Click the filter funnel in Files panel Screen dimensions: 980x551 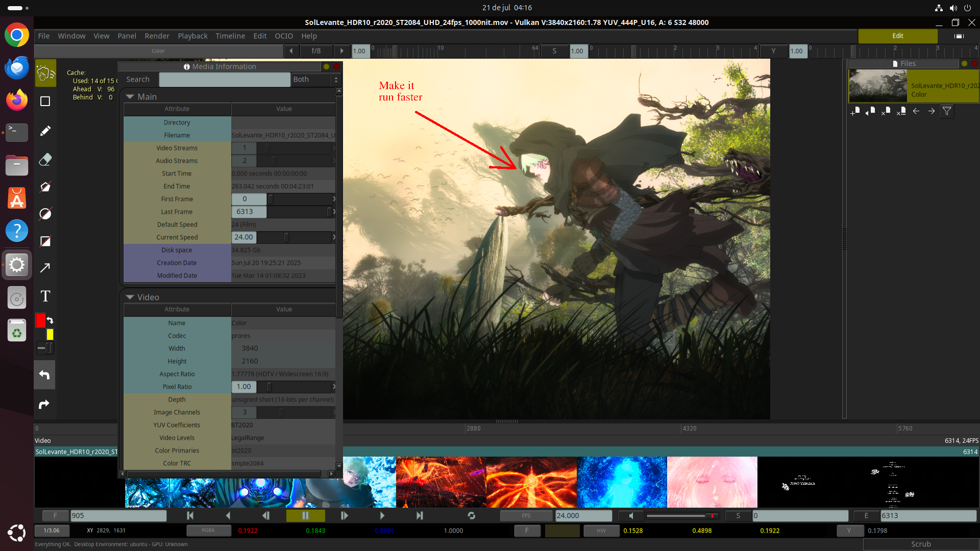947,111
